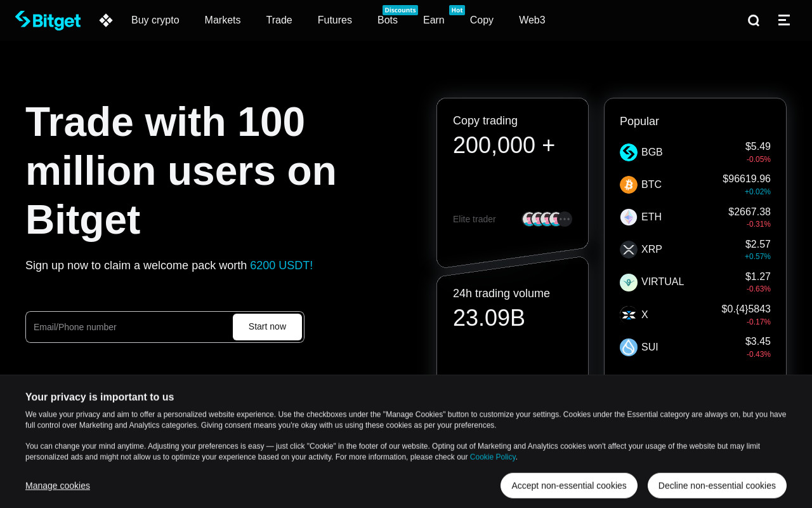This screenshot has width=812, height=508.
Task: Click the Hot badge above Earn
Action: point(457,10)
